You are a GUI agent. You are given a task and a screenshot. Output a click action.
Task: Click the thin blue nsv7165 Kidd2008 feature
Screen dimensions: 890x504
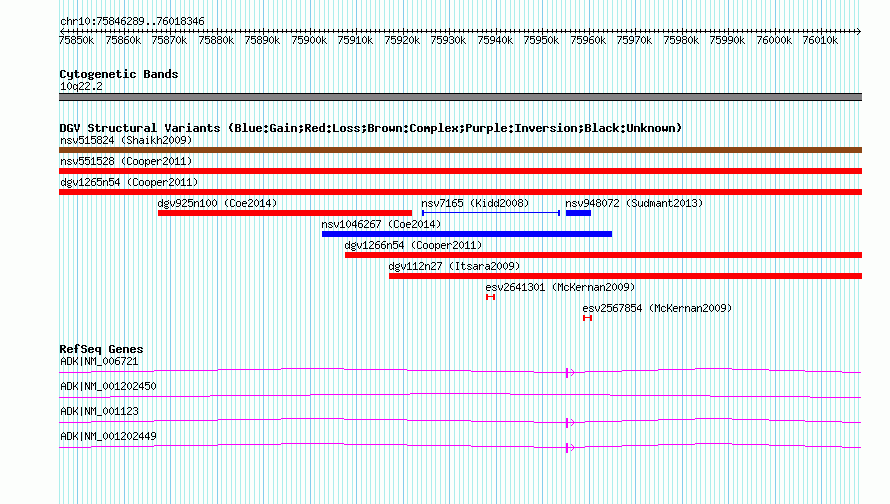tap(491, 213)
